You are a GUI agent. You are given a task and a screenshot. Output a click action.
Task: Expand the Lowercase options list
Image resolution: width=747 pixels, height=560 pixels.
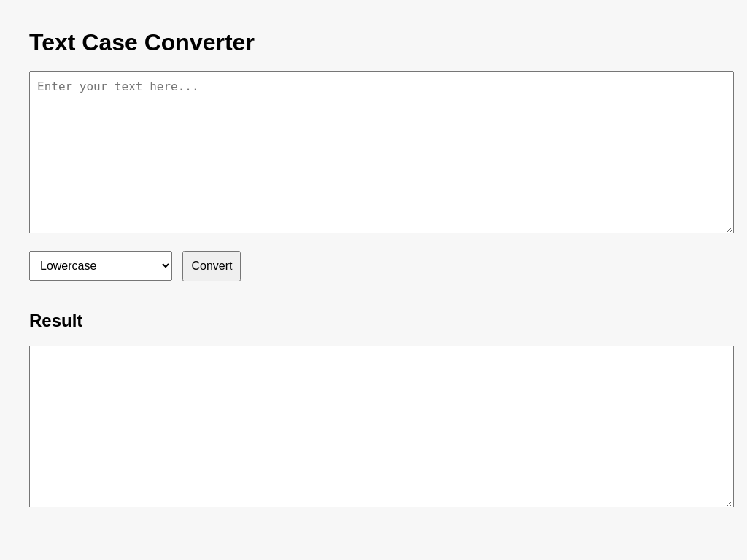coord(100,265)
